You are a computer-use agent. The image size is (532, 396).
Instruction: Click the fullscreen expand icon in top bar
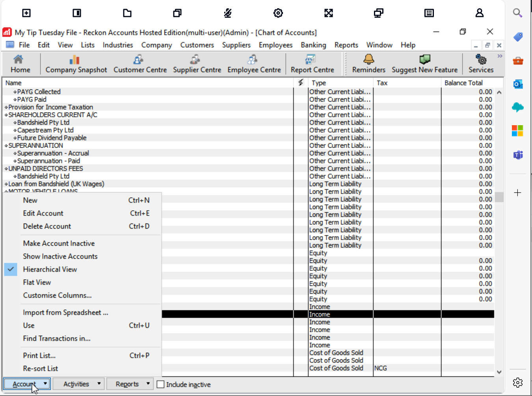329,13
